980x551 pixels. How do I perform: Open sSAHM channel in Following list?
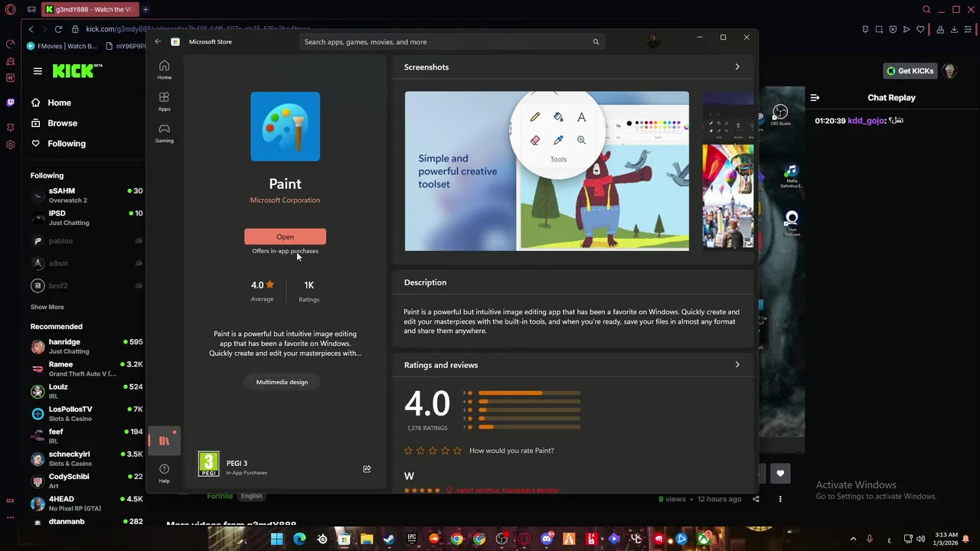87,195
